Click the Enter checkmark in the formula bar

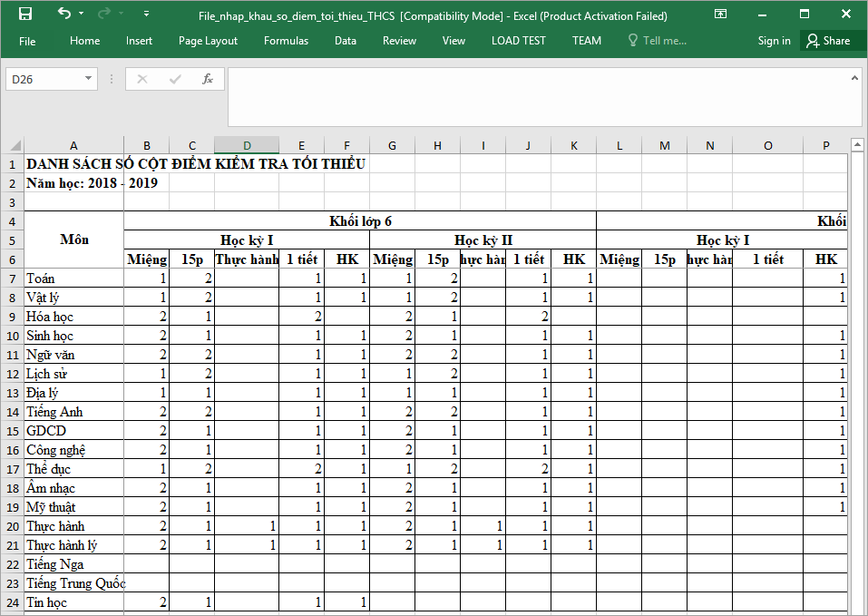click(175, 79)
